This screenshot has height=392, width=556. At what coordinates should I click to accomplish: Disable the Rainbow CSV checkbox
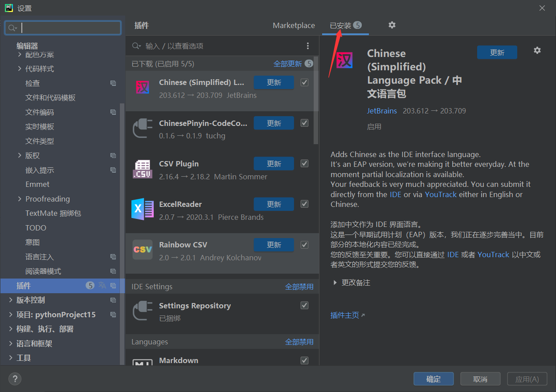tap(305, 244)
